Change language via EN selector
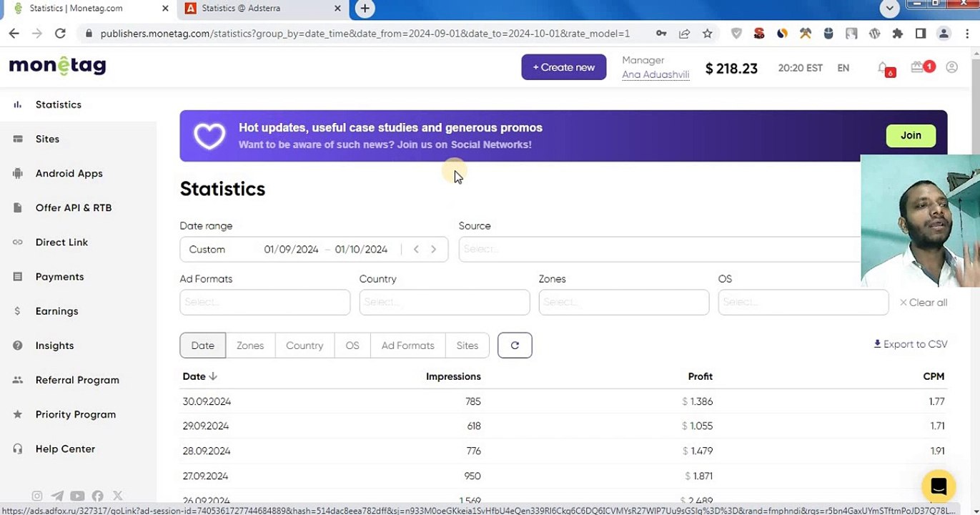The image size is (980, 515). click(843, 68)
